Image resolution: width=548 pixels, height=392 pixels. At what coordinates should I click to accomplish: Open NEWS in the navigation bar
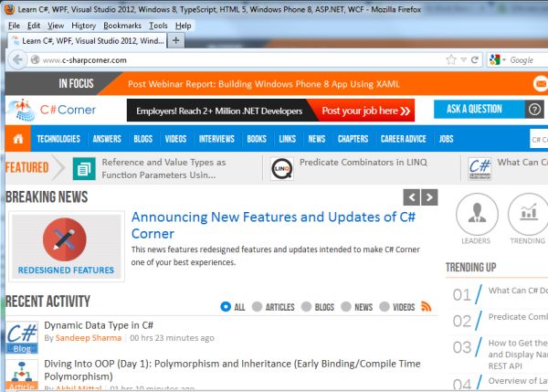point(317,139)
